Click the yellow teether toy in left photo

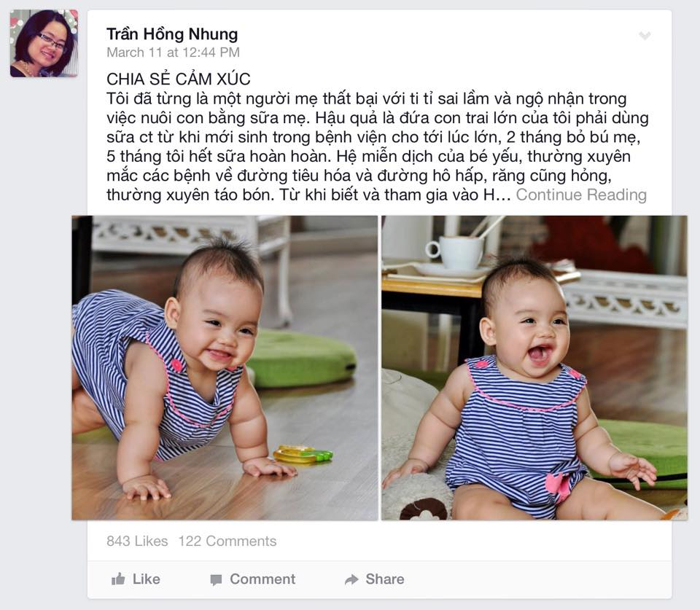pos(303,455)
